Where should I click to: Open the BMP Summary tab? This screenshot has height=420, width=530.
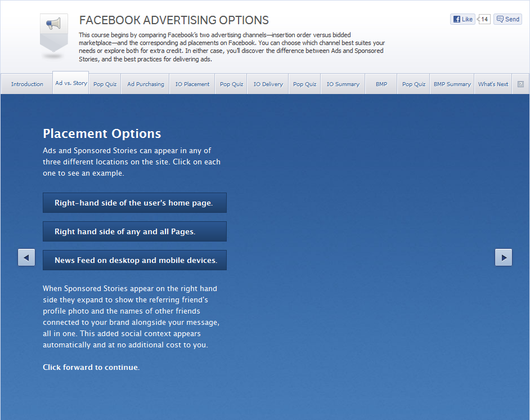(452, 84)
